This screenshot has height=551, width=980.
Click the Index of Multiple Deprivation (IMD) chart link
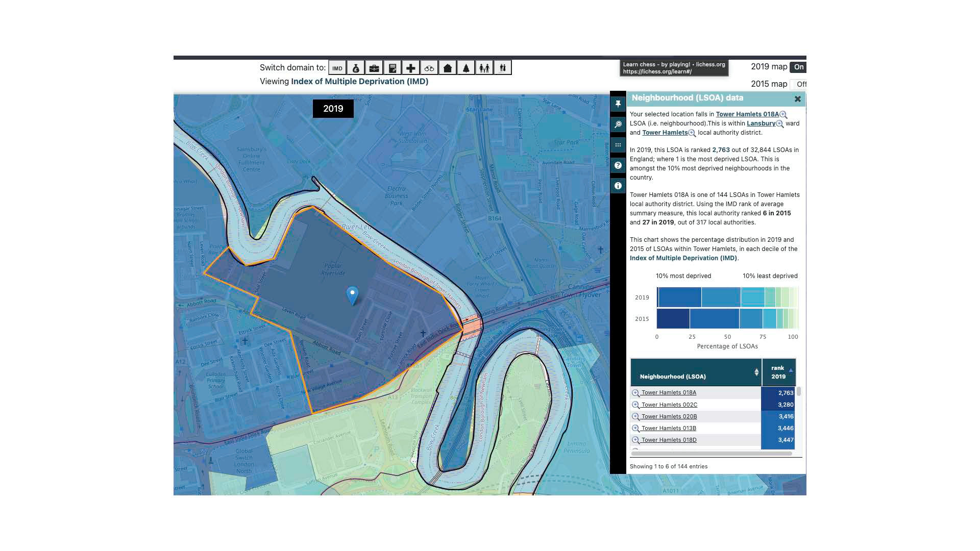683,258
